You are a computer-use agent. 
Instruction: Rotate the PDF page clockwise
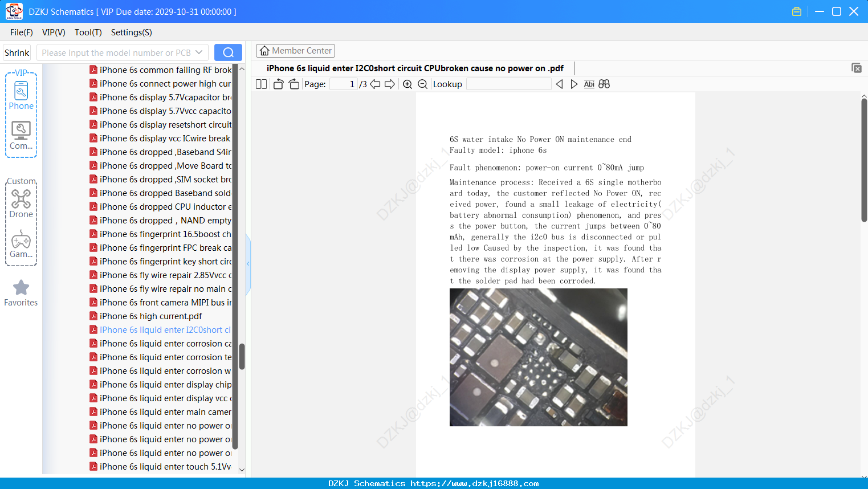click(x=294, y=84)
